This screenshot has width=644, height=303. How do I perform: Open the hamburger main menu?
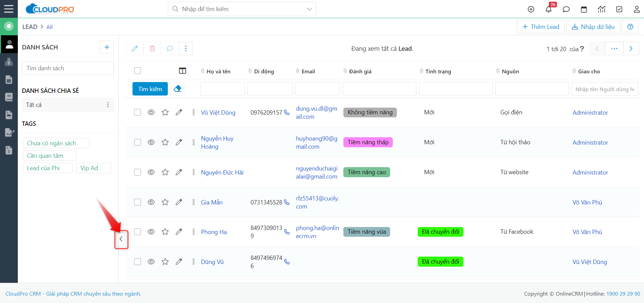point(9,9)
